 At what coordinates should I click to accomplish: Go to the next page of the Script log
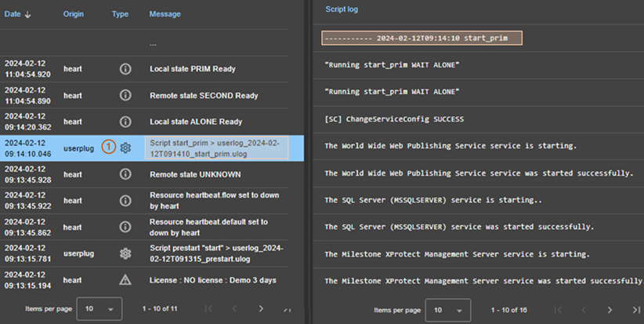tap(610, 309)
